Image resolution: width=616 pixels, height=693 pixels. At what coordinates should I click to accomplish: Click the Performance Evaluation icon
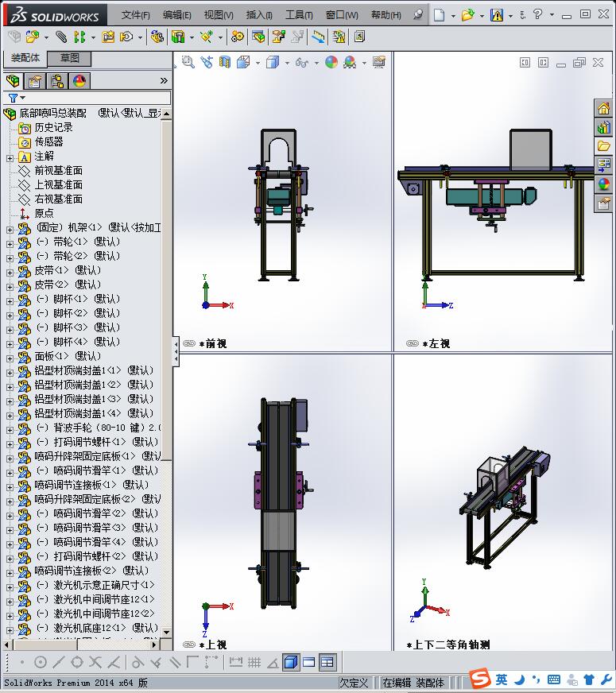pos(339,37)
